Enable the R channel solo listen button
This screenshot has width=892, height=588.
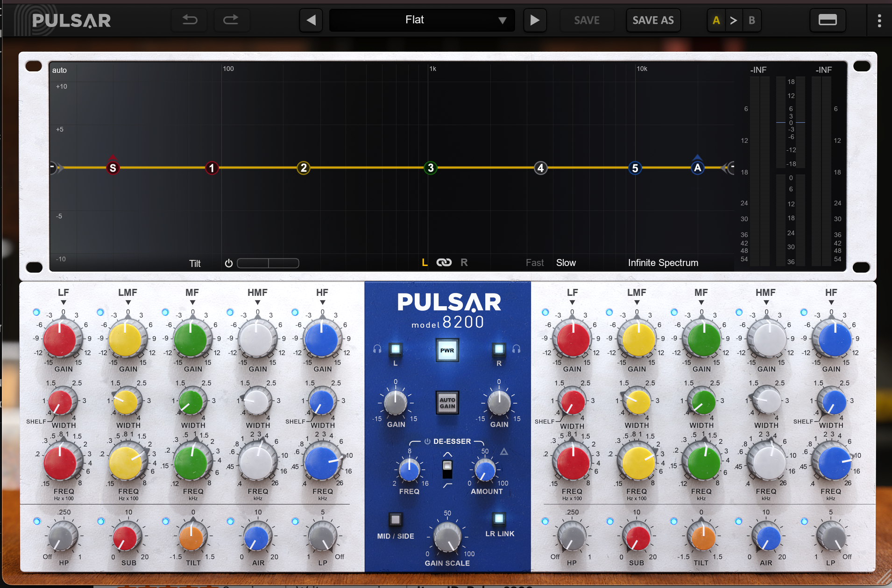(499, 349)
